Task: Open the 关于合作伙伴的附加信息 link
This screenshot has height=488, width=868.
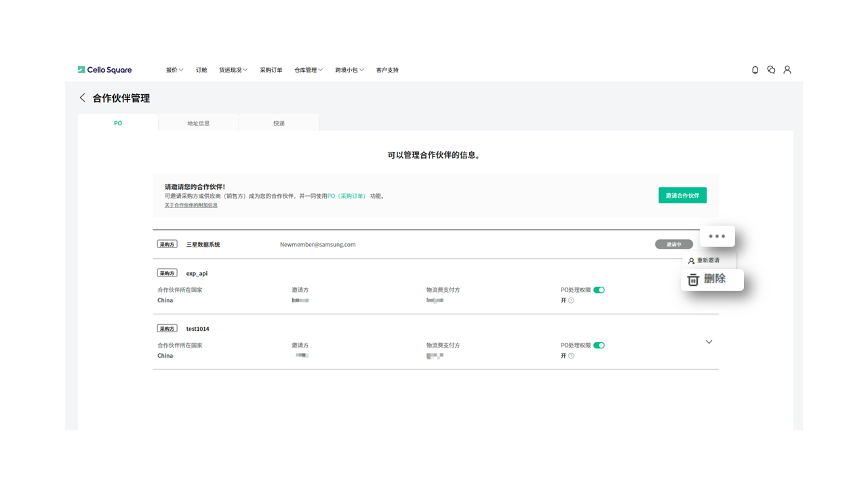Action: point(191,205)
